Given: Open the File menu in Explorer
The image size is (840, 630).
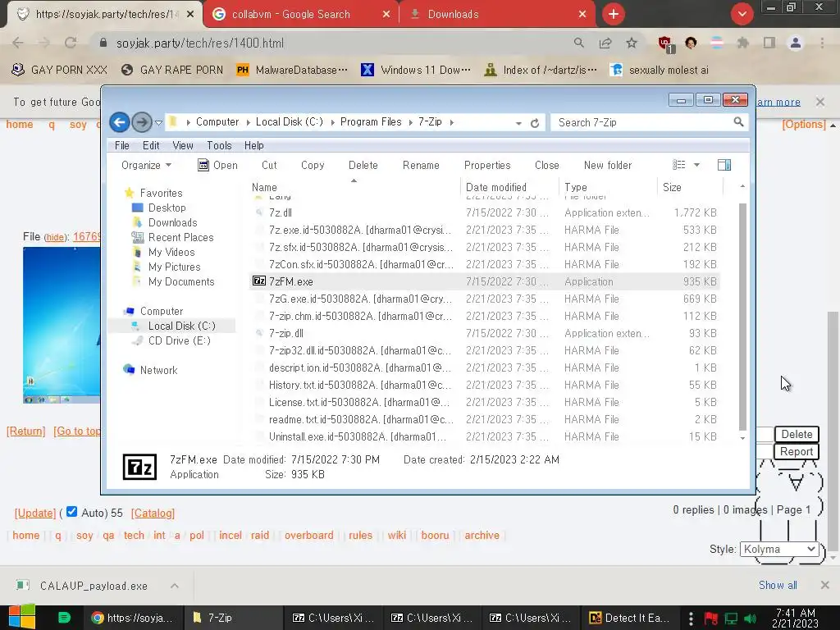Looking at the screenshot, I should [121, 145].
